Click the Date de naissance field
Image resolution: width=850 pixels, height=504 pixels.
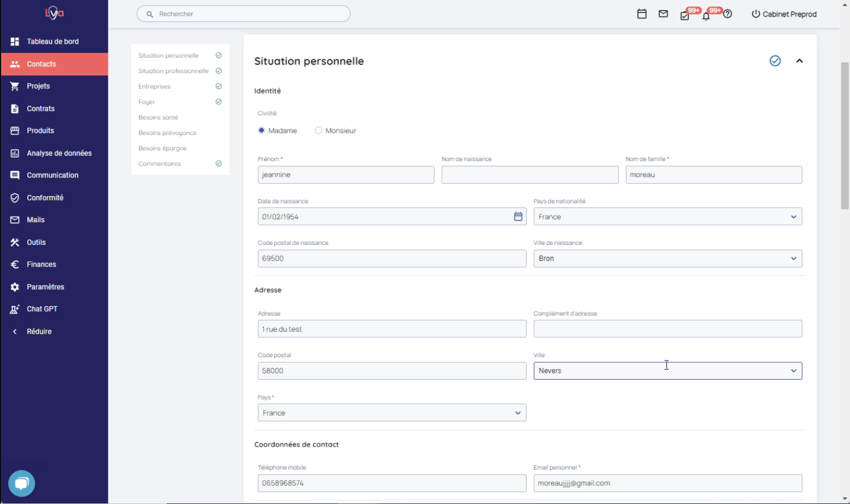[392, 217]
